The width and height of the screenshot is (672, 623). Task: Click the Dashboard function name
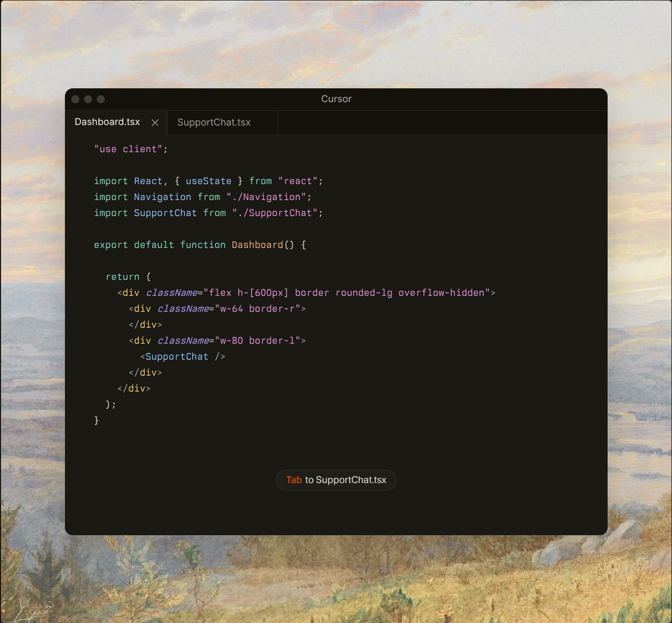click(x=257, y=245)
